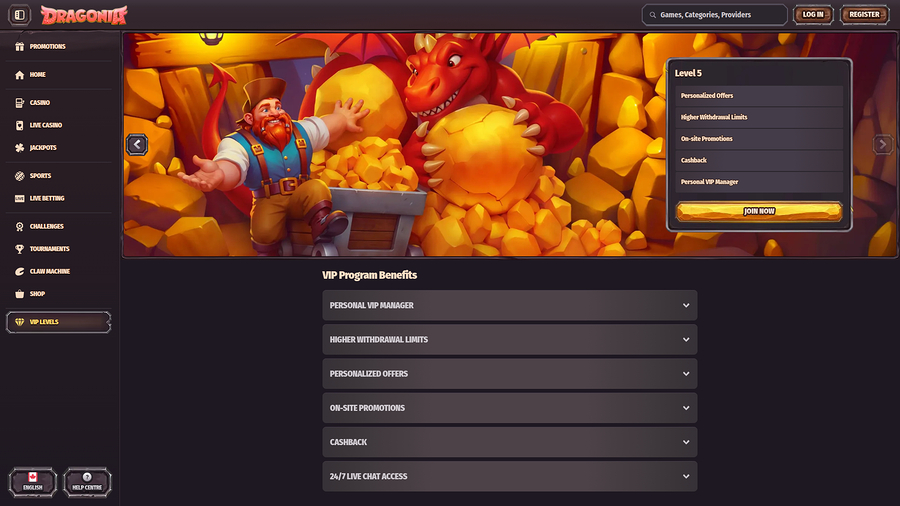900x506 pixels.
Task: Expand Personal VIP Manager chevron
Action: click(686, 305)
